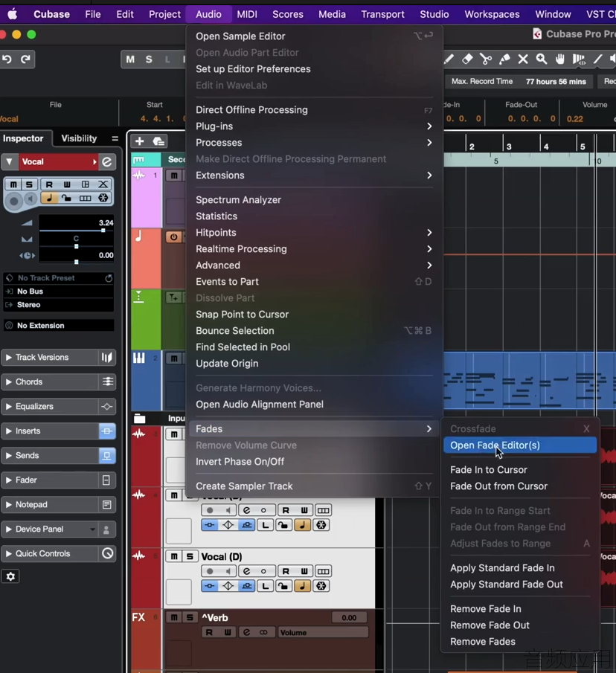Screen dimensions: 616x673
Task: Select the Time Warp tool
Action: (579, 59)
